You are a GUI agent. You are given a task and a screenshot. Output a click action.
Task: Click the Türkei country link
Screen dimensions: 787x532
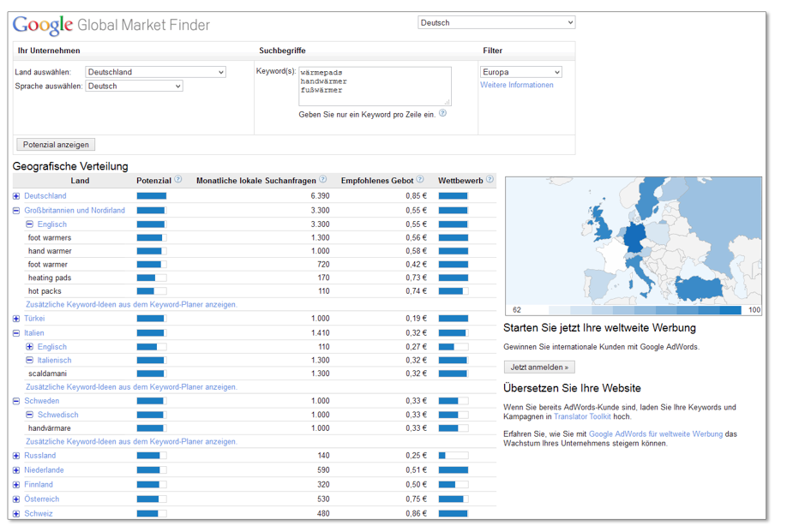point(34,319)
